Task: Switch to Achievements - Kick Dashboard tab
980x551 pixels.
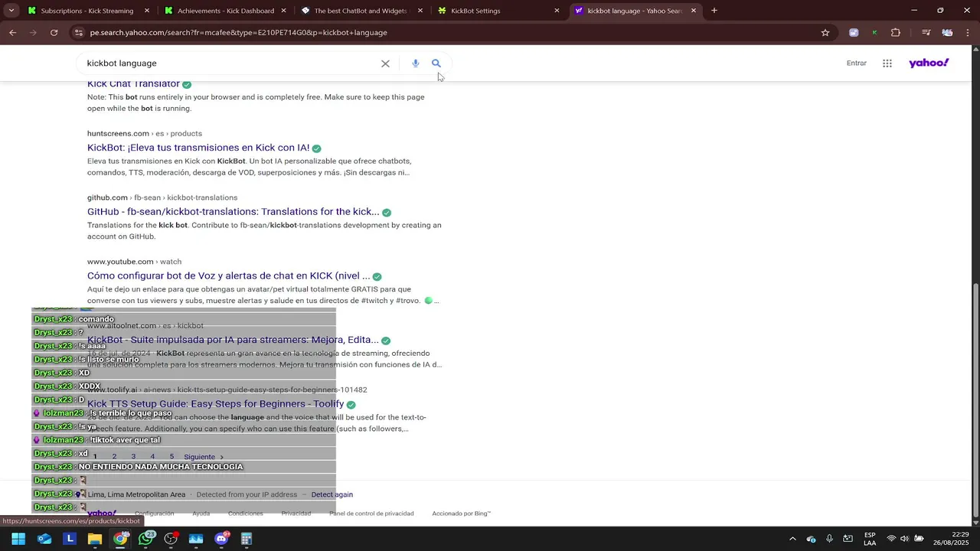Action: point(225,11)
